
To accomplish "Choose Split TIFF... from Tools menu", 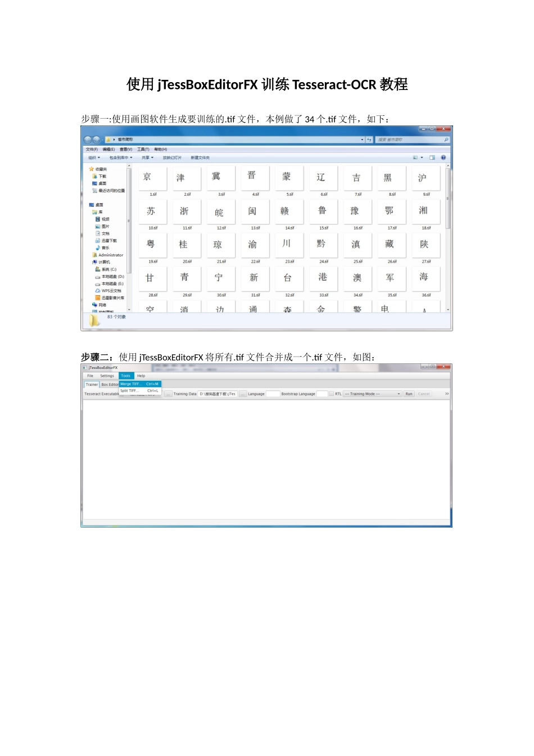I will (x=140, y=390).
